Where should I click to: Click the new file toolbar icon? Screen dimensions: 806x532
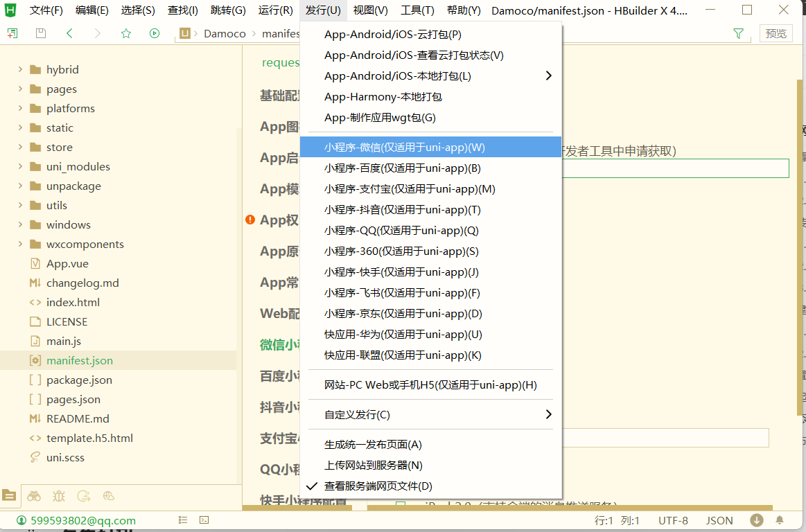tap(12, 33)
